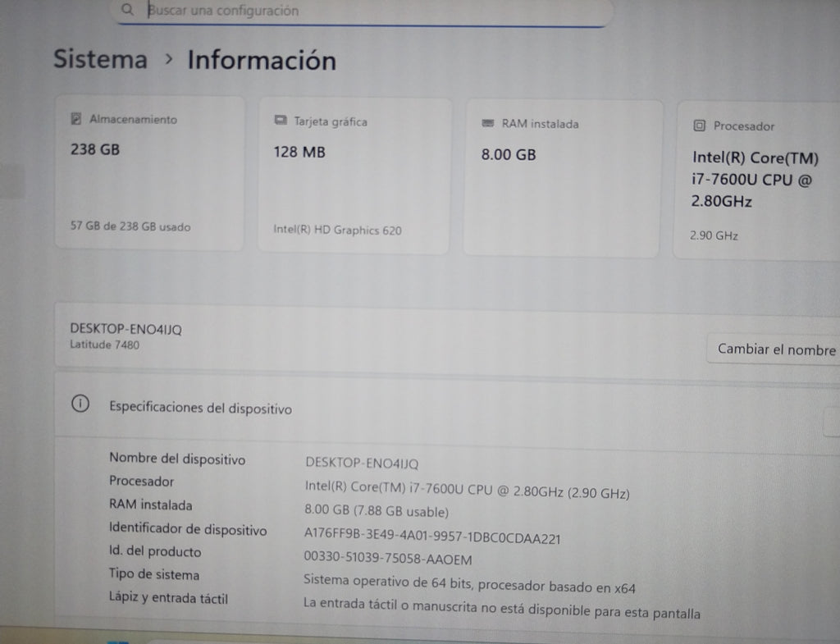Click the search magnifier icon
Viewport: 840px width, 644px height.
pyautogui.click(x=127, y=9)
